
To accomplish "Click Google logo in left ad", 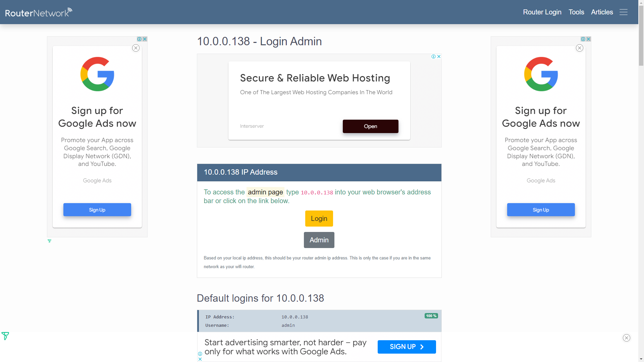I will click(97, 74).
